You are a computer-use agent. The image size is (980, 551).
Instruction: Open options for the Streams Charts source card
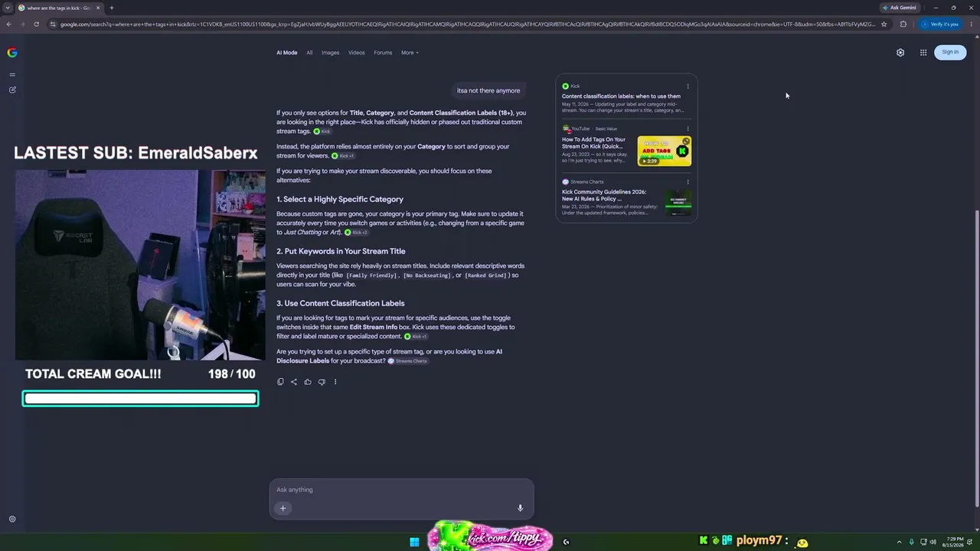tap(688, 182)
